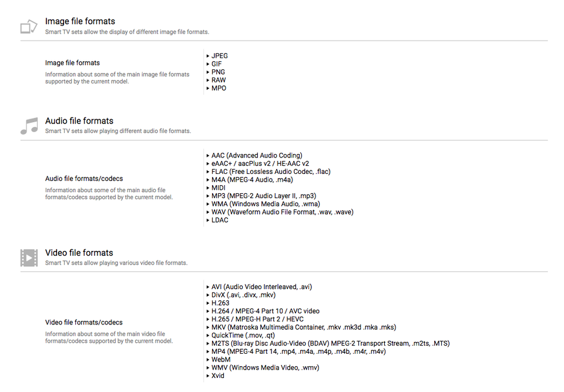This screenshot has height=392, width=564.
Task: Click the film strip video section icon
Action: point(29,257)
